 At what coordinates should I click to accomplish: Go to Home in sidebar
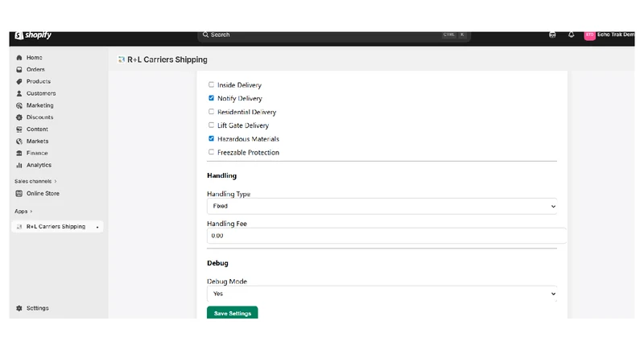point(34,58)
